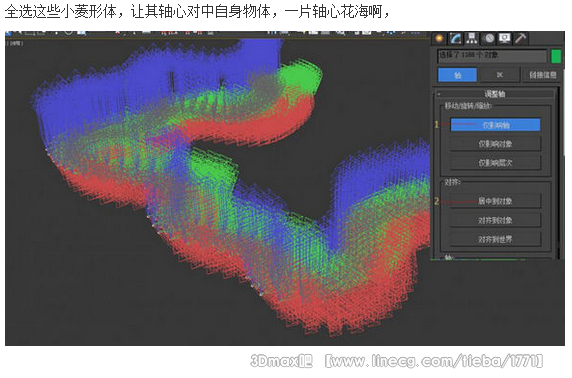Toggle the 仅影响层次 button
Image resolution: width=572 pixels, height=378 pixels.
click(495, 162)
